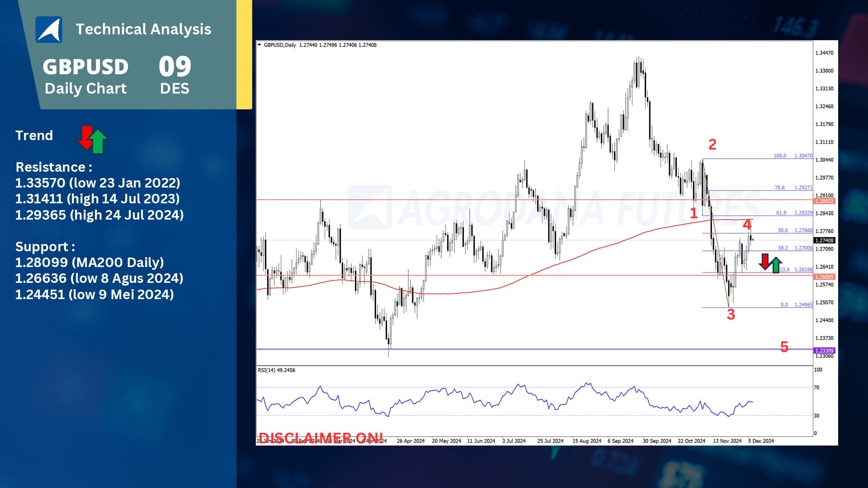This screenshot has height=488, width=868.
Task: Expand the GBPUSD,Daily chart title triangle
Action: pyautogui.click(x=259, y=45)
